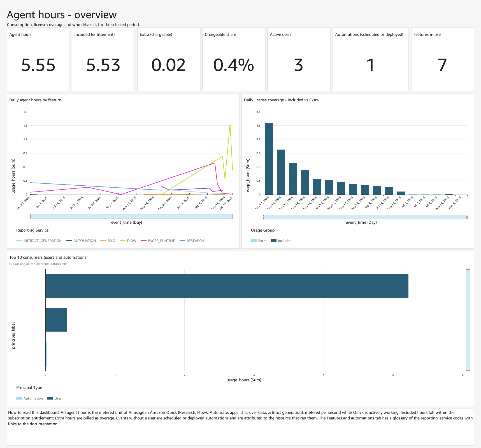The width and height of the screenshot is (481, 448).
Task: Click the principal_label axis title
Action: (x=13, y=335)
